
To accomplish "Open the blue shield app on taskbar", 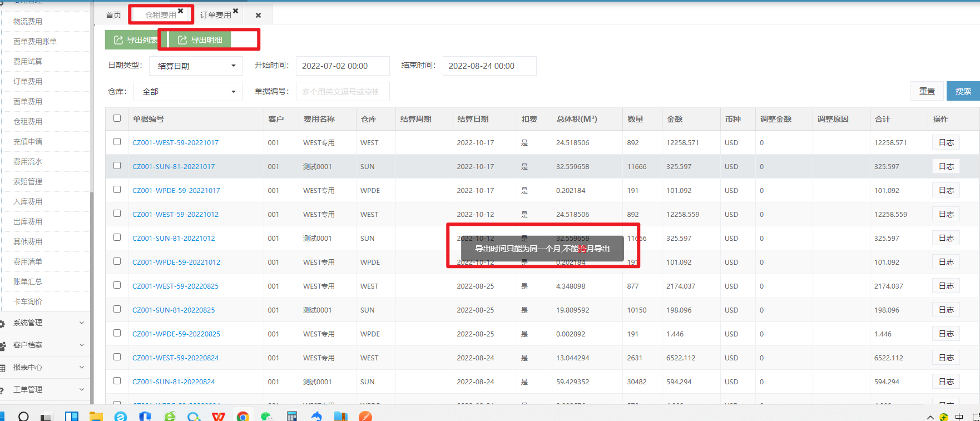I will [145, 416].
